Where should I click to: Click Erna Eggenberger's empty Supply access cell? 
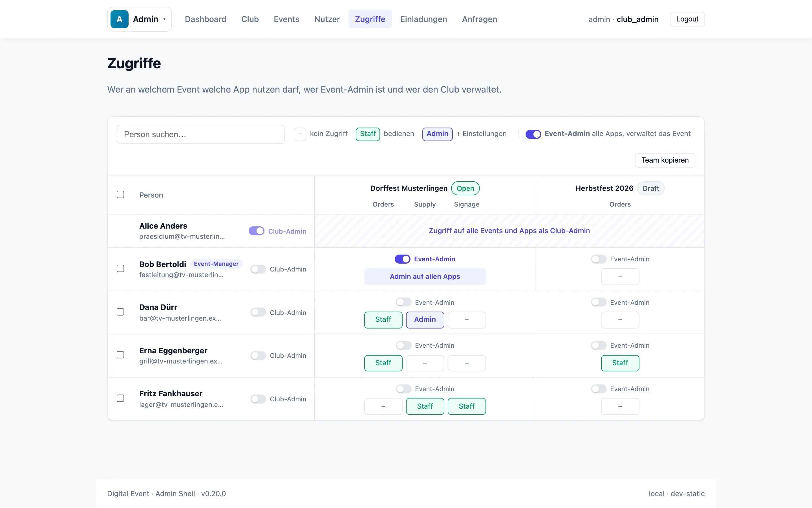pos(425,363)
